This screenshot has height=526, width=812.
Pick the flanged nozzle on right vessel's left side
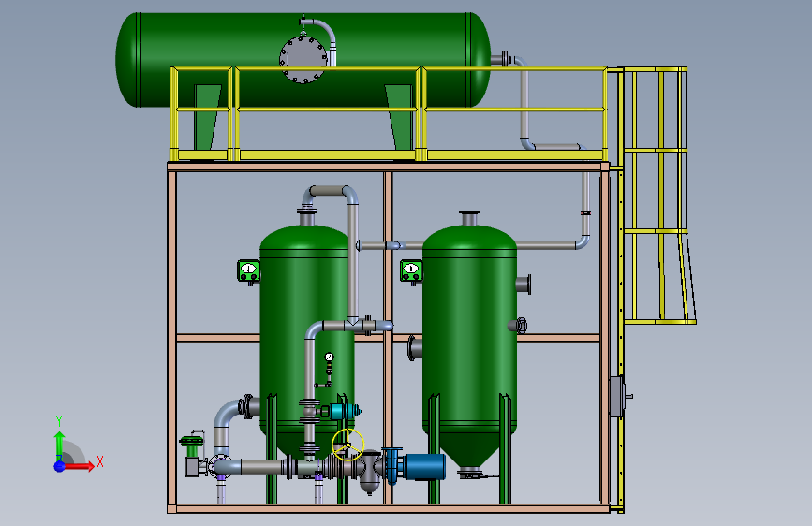(414, 348)
